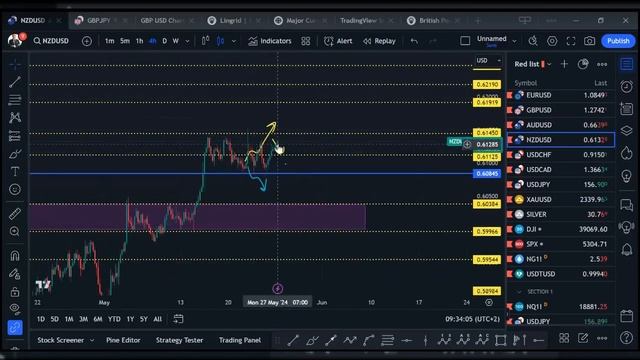Viewport: 640px width, 360px height.
Task: Select the 1D date range
Action: (41, 319)
